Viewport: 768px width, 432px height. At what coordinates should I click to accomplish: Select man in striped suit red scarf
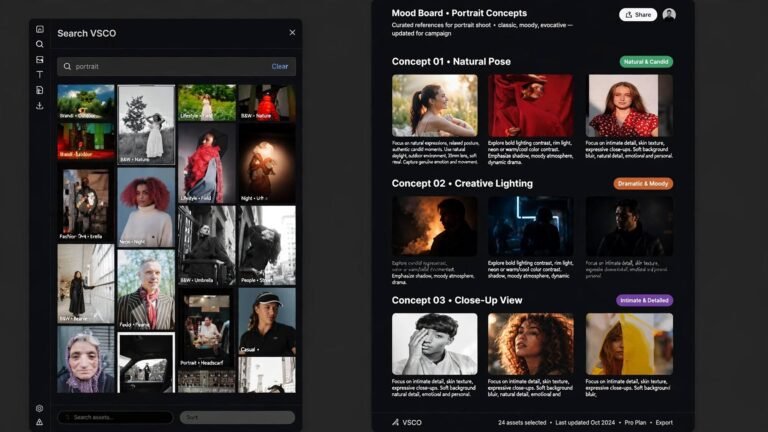(x=146, y=289)
